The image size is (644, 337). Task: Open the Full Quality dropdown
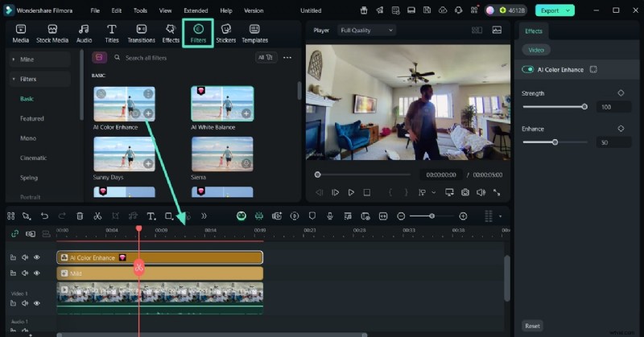(366, 31)
